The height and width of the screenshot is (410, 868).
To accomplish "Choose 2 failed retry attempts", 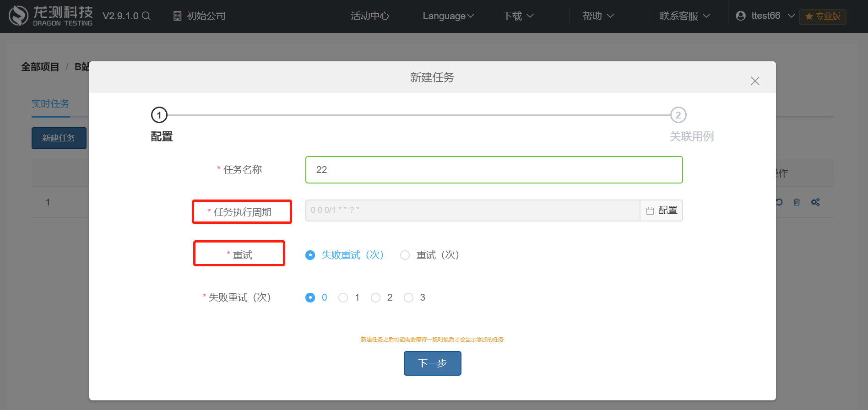I will click(375, 297).
